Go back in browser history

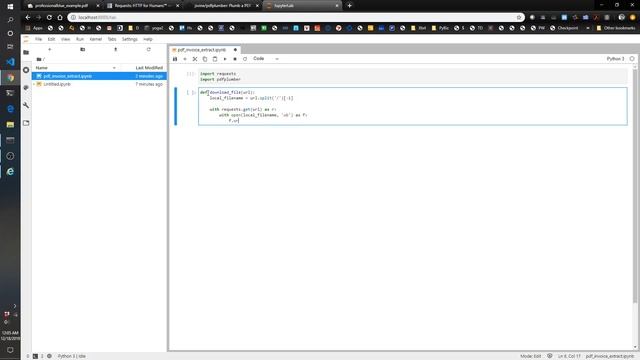click(x=28, y=18)
